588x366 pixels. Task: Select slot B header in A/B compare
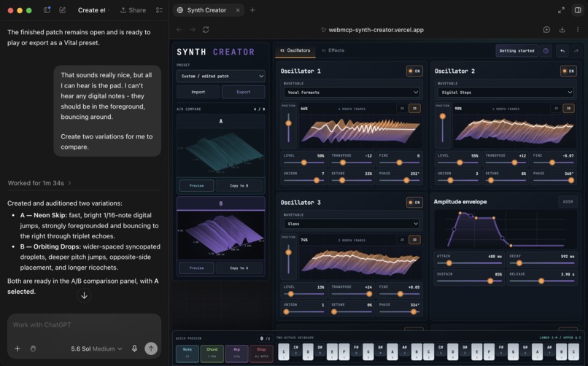pyautogui.click(x=221, y=203)
